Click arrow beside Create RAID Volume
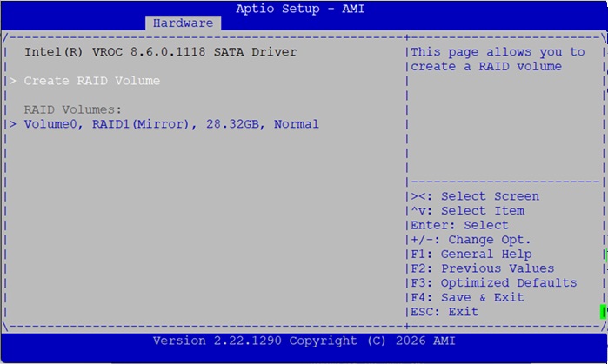 coord(13,81)
